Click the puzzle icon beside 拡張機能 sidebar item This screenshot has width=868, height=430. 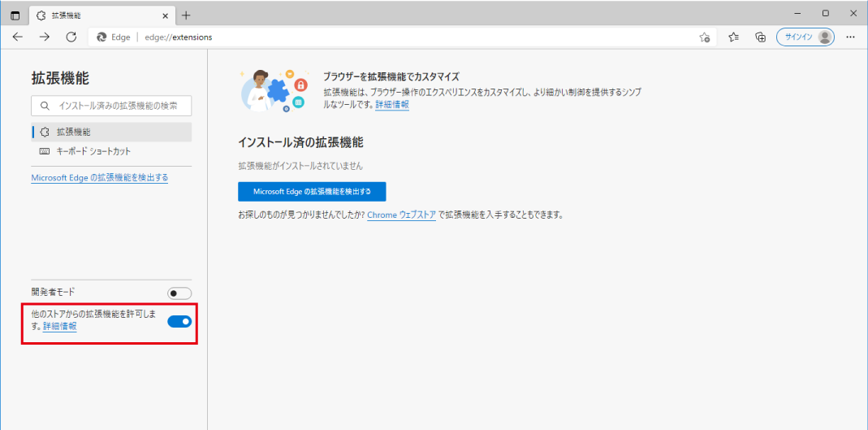coord(45,132)
